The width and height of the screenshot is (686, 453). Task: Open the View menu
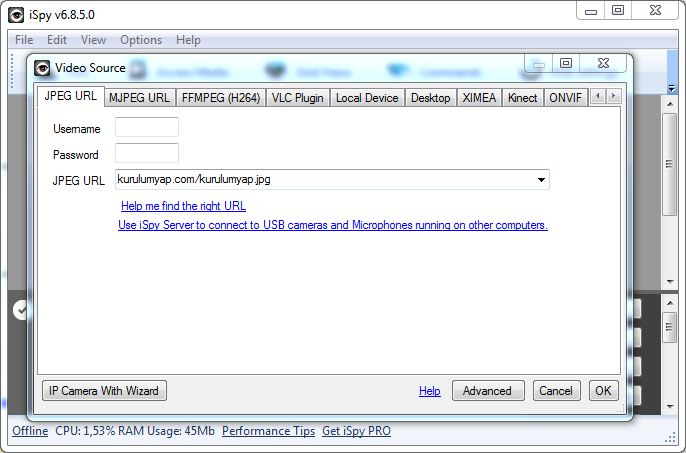(93, 40)
